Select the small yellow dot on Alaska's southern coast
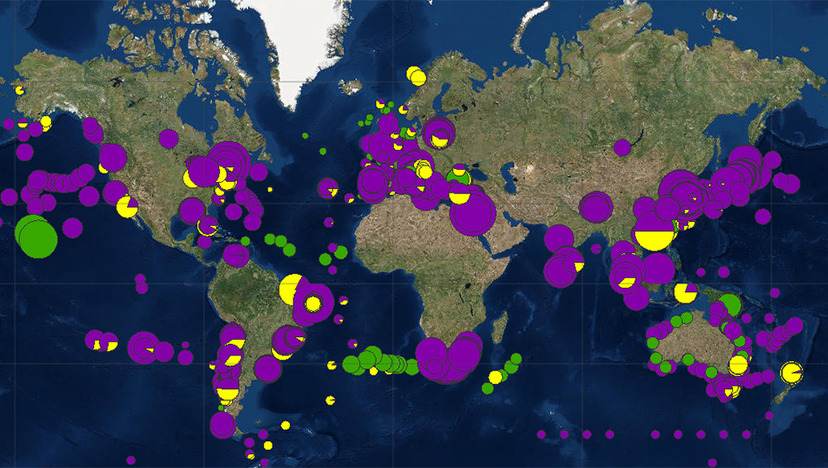This screenshot has width=828, height=468. pos(45,121)
